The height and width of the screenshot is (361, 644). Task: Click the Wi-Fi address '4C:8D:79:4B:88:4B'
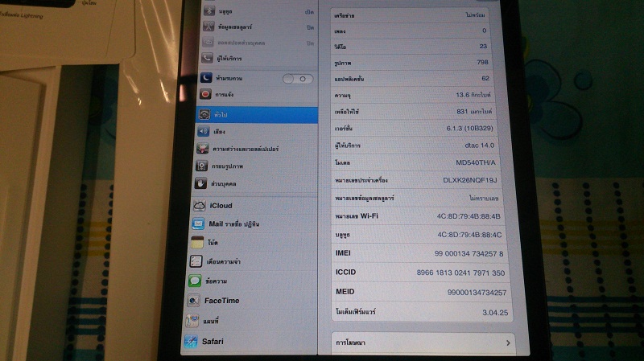(469, 216)
